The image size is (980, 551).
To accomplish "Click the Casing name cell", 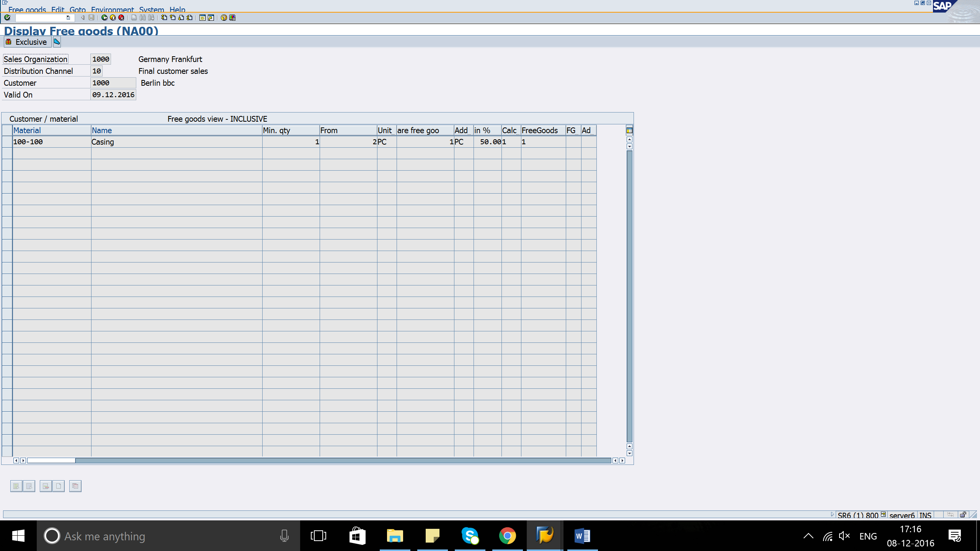I will pyautogui.click(x=176, y=142).
